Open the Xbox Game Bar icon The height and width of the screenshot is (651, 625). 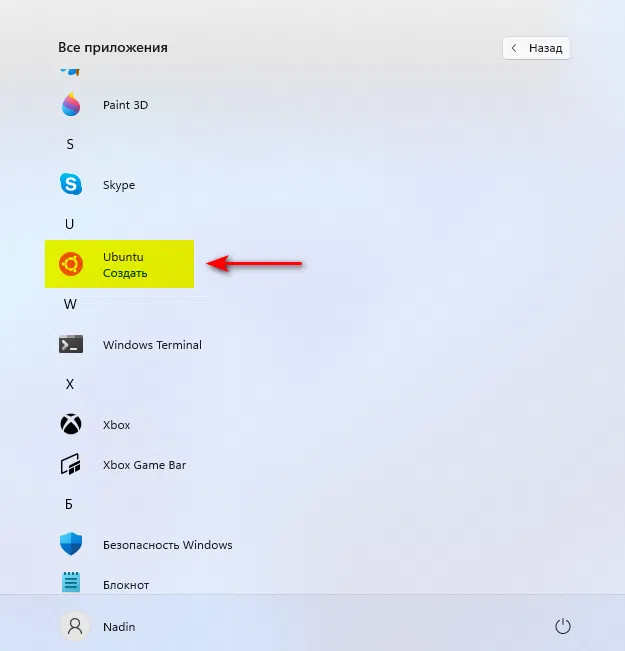[71, 464]
